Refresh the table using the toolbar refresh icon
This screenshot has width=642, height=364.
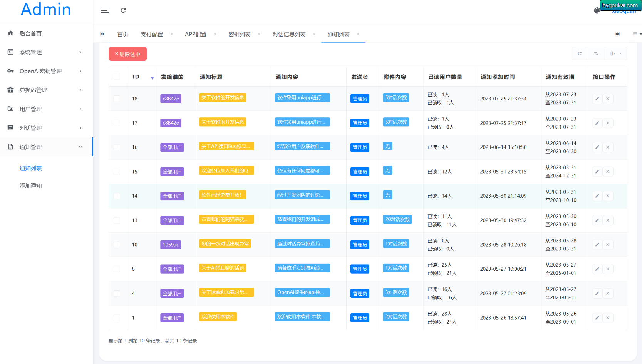pos(580,53)
